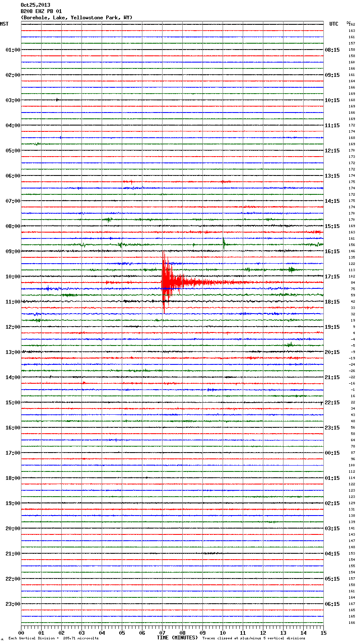This screenshot has width=357, height=644.
Task: Click the 05:15 UTC time label
Action: pos(332,579)
